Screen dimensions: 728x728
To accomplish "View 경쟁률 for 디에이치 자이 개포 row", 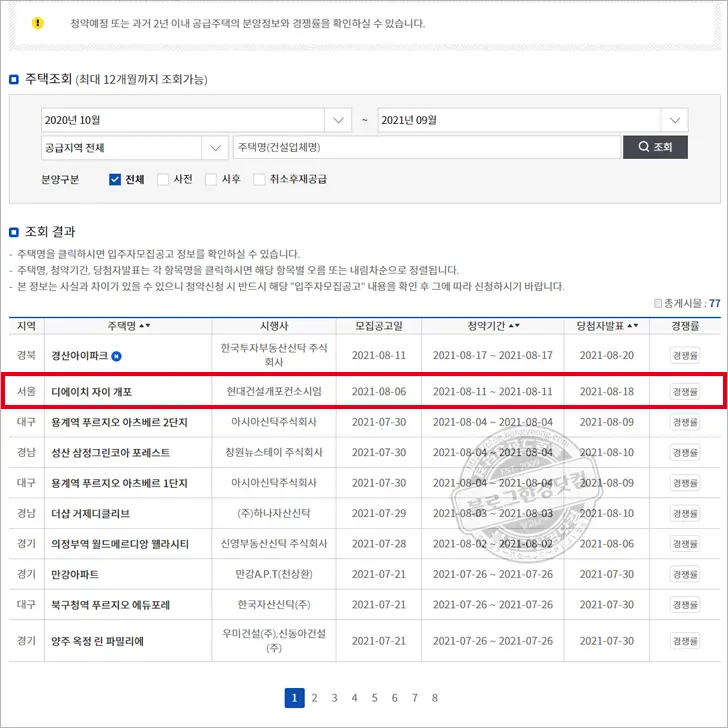I will click(685, 392).
